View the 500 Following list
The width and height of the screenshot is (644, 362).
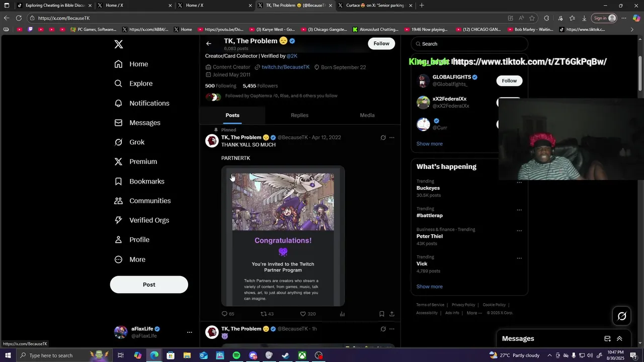(220, 86)
